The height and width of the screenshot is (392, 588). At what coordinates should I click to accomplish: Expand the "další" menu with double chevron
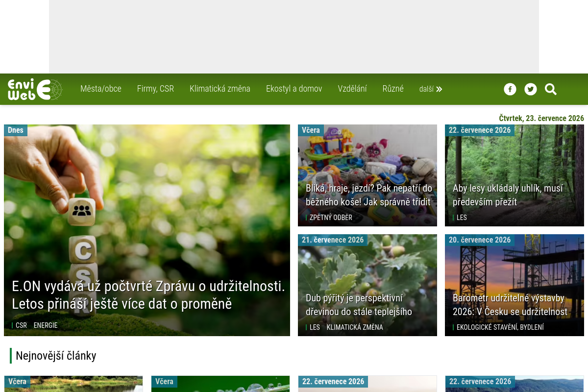tap(431, 89)
